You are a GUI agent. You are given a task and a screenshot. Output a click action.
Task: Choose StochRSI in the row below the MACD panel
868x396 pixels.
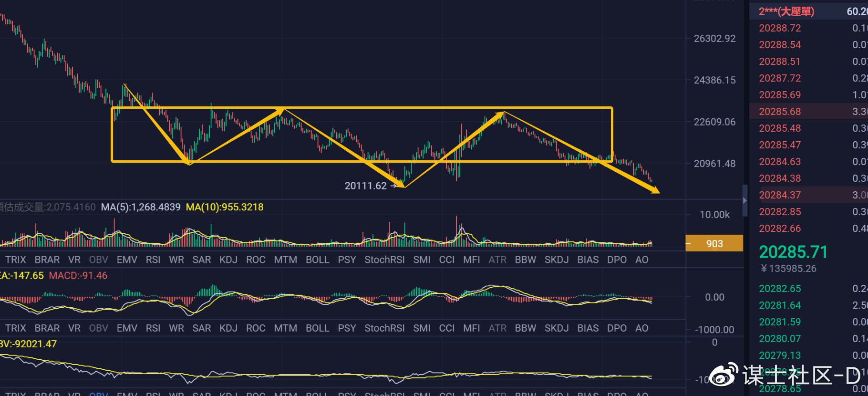click(384, 328)
